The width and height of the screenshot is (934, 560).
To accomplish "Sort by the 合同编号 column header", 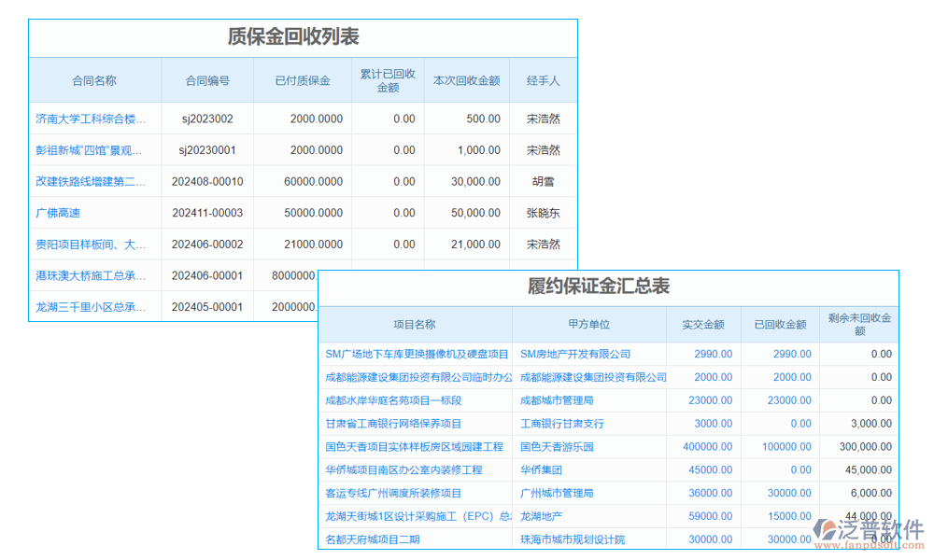I will [207, 80].
